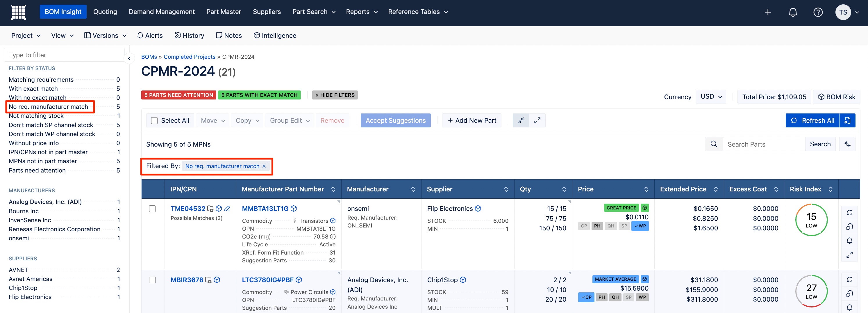Click the cube icon next to MBIR3678
Screen dimensions: 868x313
pos(217,280)
